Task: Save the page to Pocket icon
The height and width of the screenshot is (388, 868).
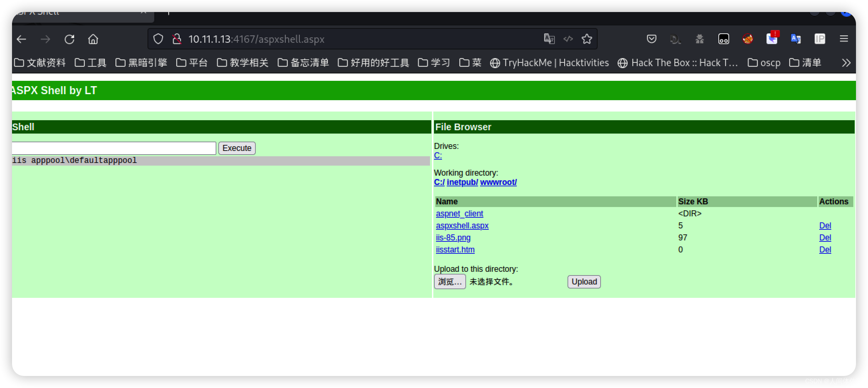Action: [x=652, y=39]
